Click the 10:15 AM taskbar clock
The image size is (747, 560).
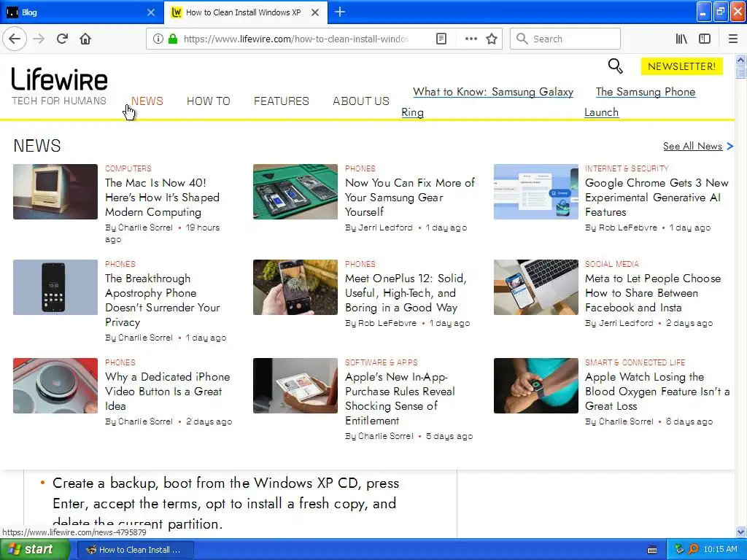click(x=720, y=549)
